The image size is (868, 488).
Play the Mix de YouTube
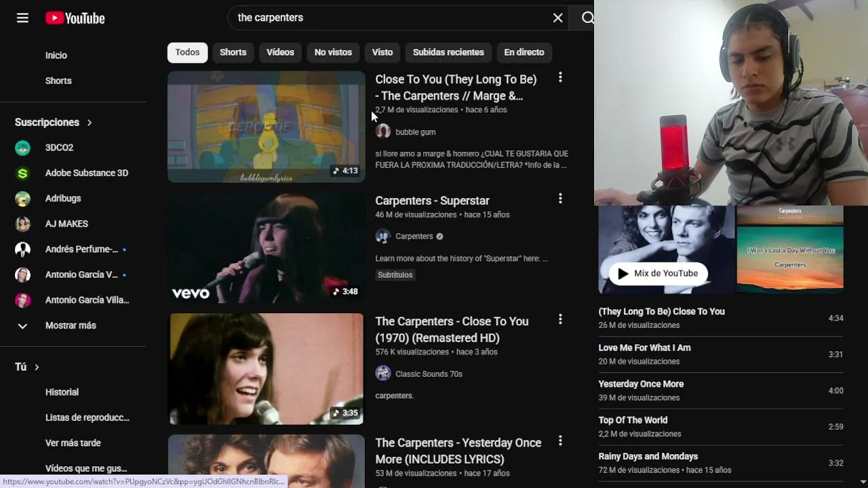(x=658, y=273)
